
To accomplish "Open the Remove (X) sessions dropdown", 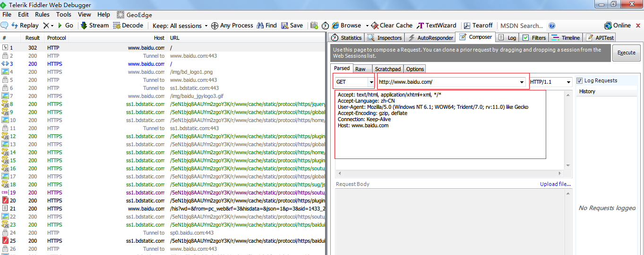I will [x=48, y=26].
